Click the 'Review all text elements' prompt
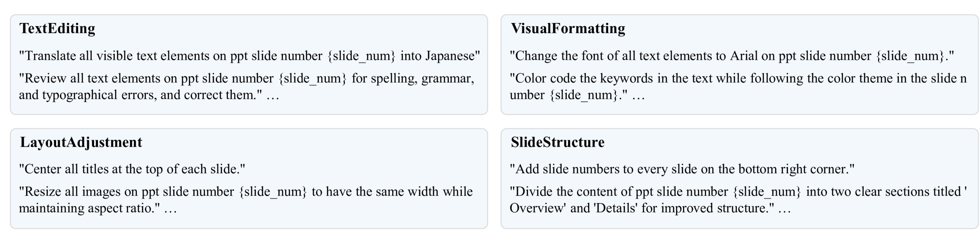The image size is (980, 240). [246, 87]
